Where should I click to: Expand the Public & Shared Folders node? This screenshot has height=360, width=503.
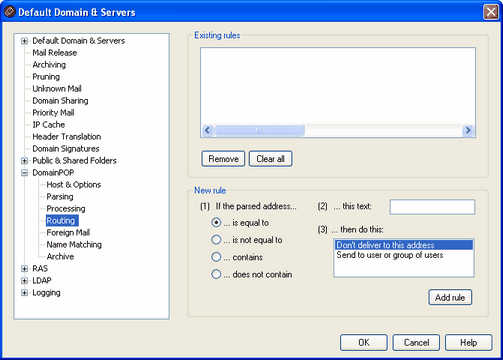[24, 161]
